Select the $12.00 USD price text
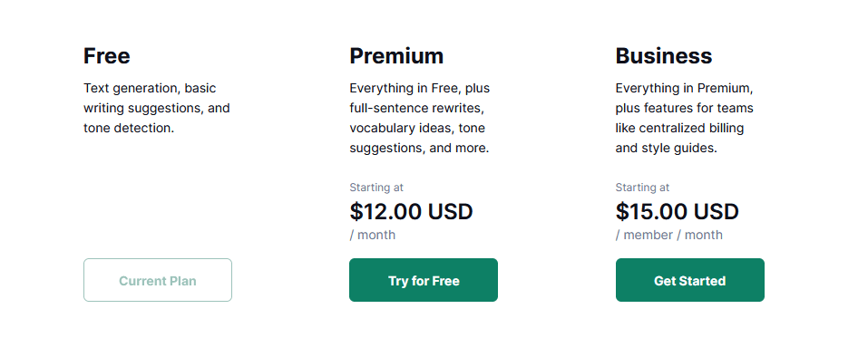Viewport: 868px width, 357px height. 411,212
